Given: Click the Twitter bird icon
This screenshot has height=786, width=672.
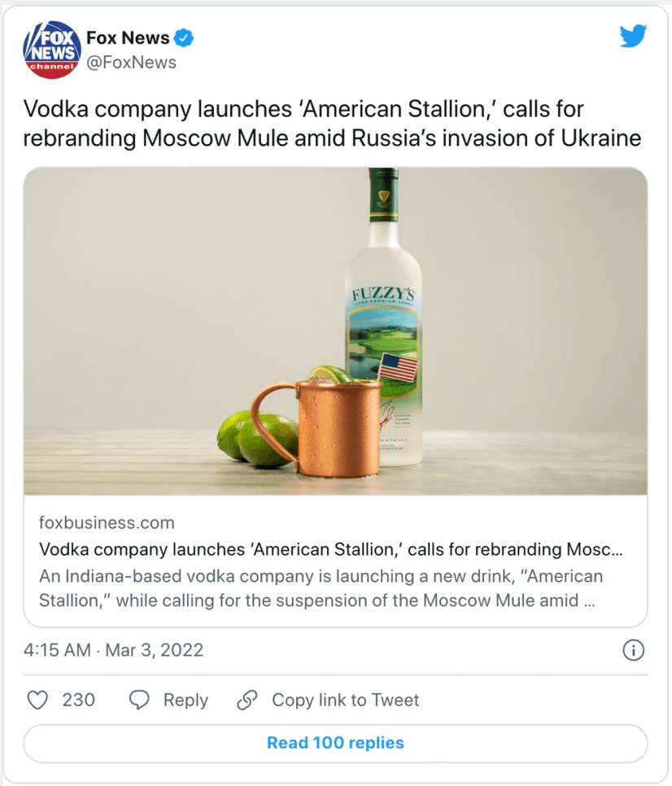Looking at the screenshot, I should point(633,36).
